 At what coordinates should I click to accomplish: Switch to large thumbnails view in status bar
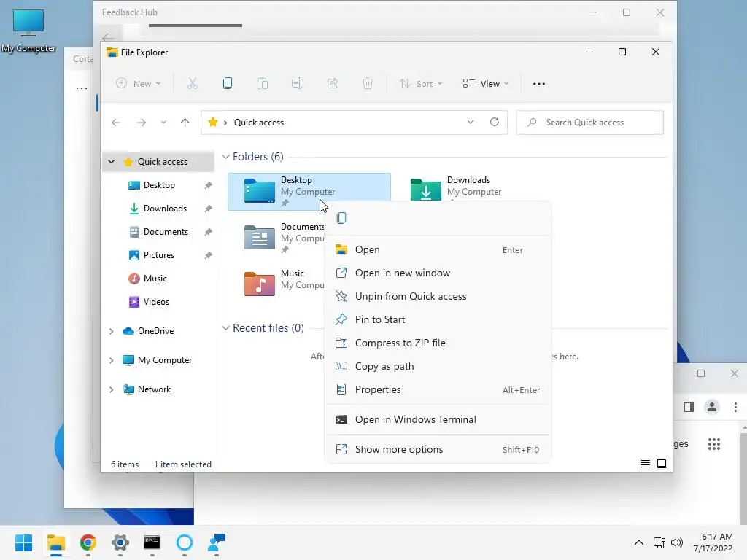pyautogui.click(x=662, y=464)
